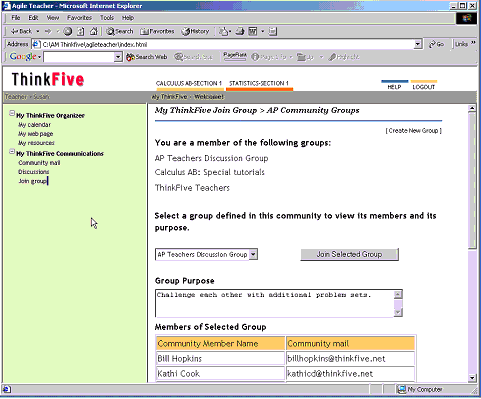Click the Back arrow toolbar button

pyautogui.click(x=21, y=31)
